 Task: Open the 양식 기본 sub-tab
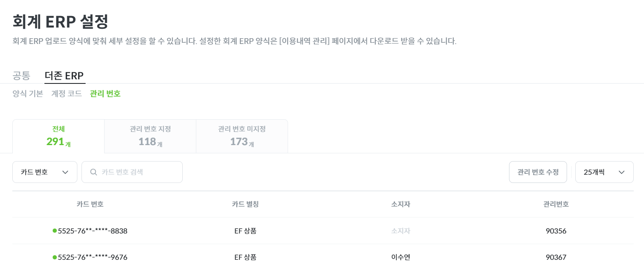28,94
